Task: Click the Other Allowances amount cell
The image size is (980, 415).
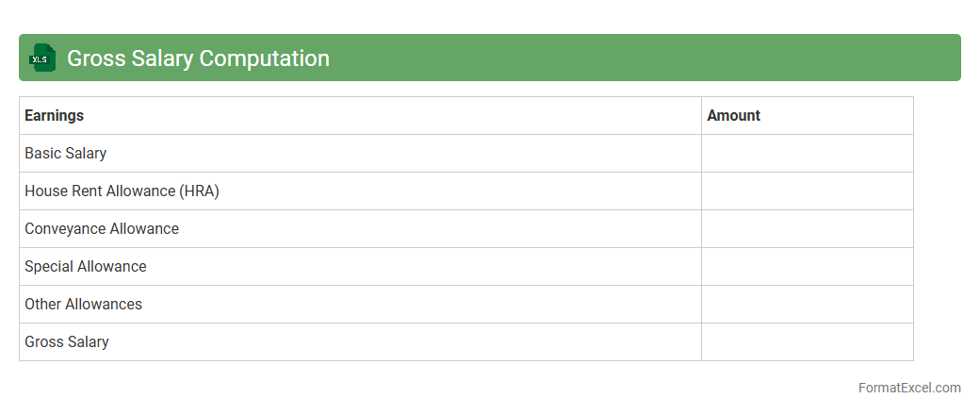Action: coord(807,305)
